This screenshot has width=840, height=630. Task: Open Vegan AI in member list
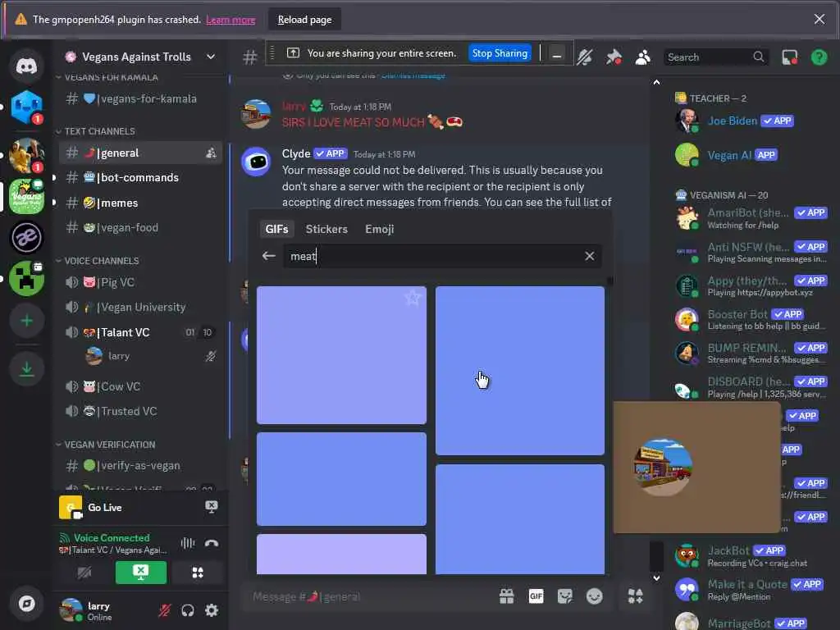click(750, 155)
